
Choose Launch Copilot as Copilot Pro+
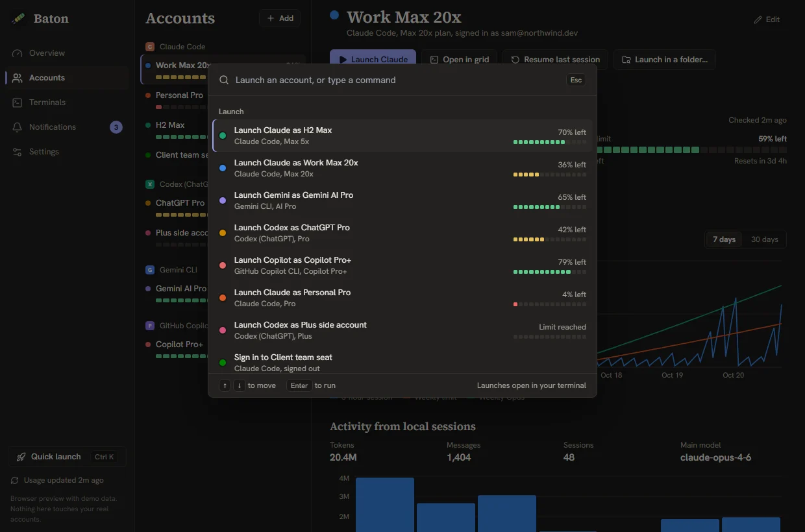click(x=402, y=265)
